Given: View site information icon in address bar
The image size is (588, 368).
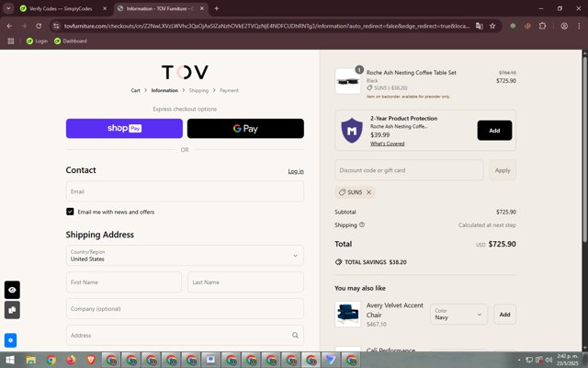Looking at the screenshot, I should coord(56,26).
